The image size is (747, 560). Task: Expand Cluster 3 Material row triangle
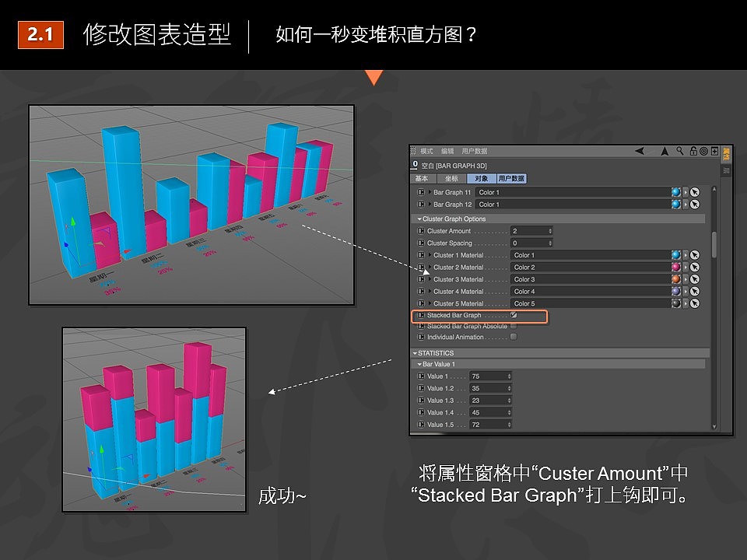[x=430, y=279]
